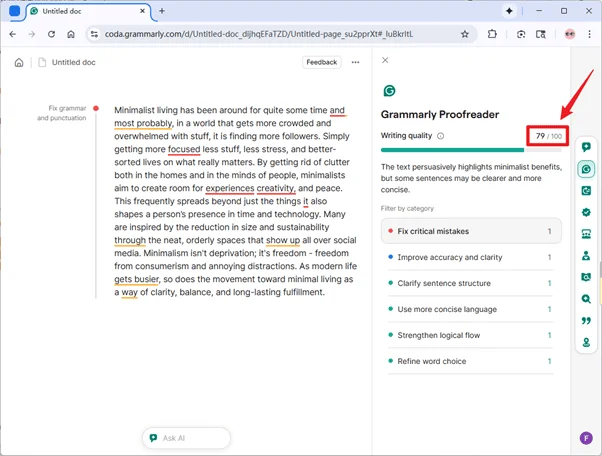Click the browser home button
The image size is (602, 456).
[71, 34]
